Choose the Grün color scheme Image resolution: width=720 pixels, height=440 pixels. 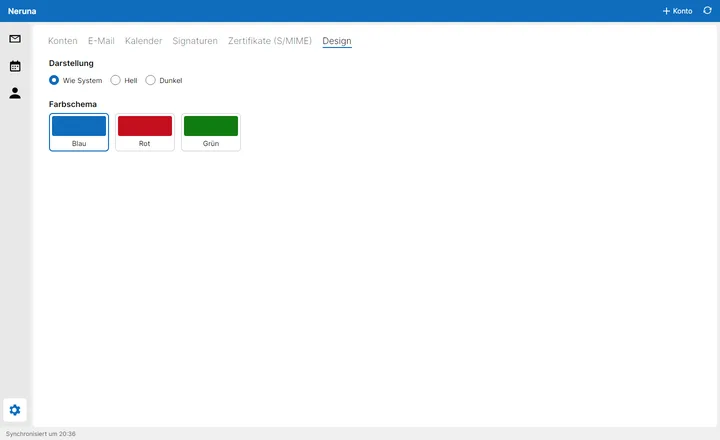(211, 132)
